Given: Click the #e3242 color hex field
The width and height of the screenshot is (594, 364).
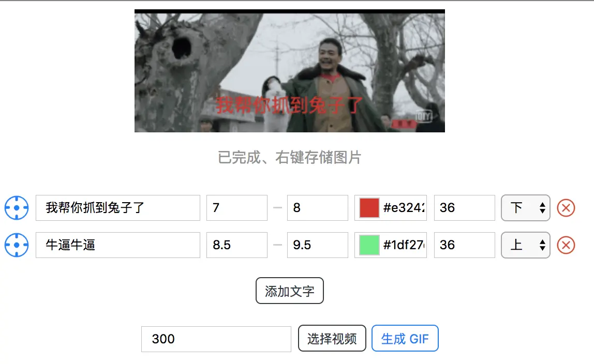Looking at the screenshot, I should click(x=404, y=208).
